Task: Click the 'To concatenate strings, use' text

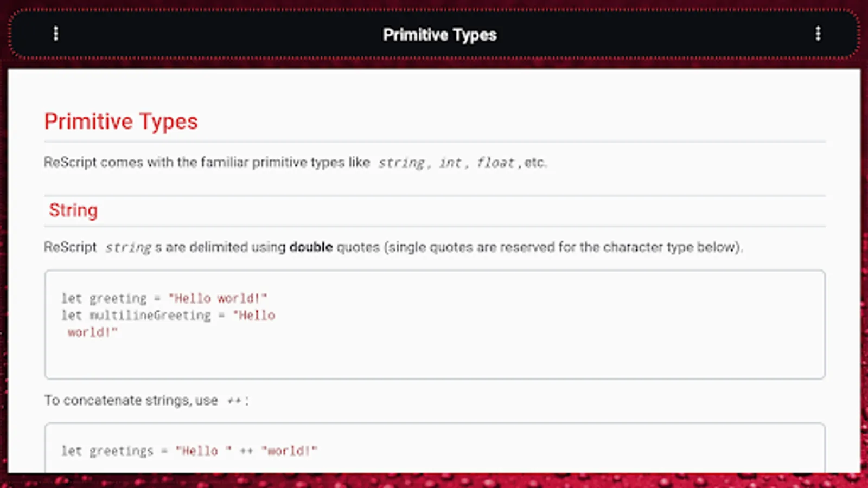Action: click(131, 401)
